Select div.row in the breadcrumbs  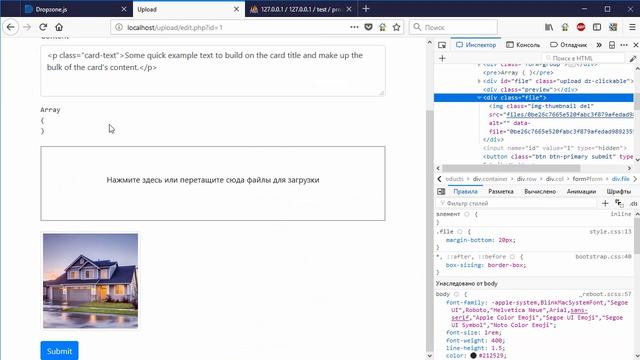(x=527, y=179)
